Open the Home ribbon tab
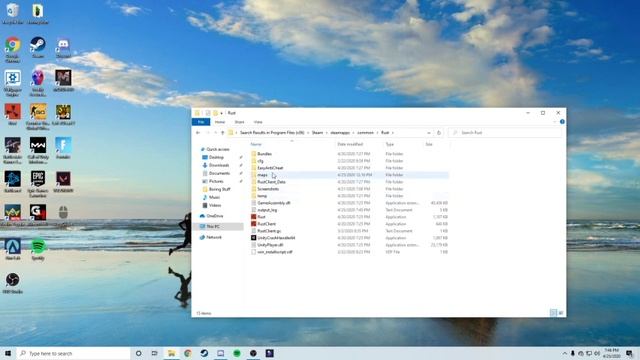This screenshot has width=640, height=360. point(220,122)
